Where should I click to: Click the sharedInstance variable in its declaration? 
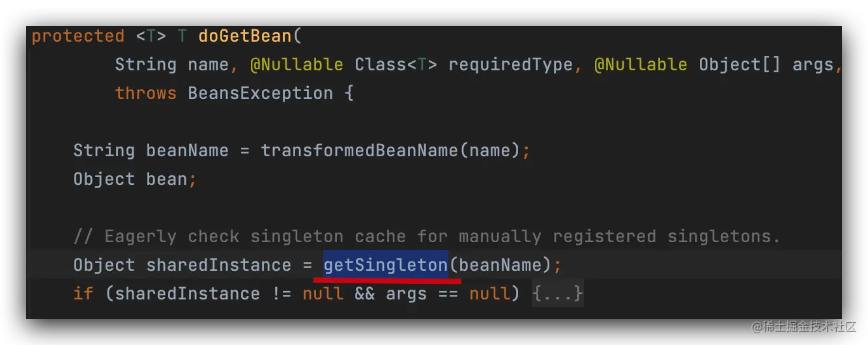(x=219, y=265)
